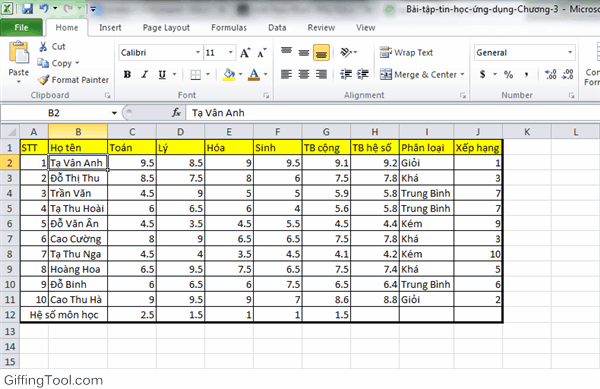
Task: Toggle Top Align vertical alignment
Action: (286, 51)
